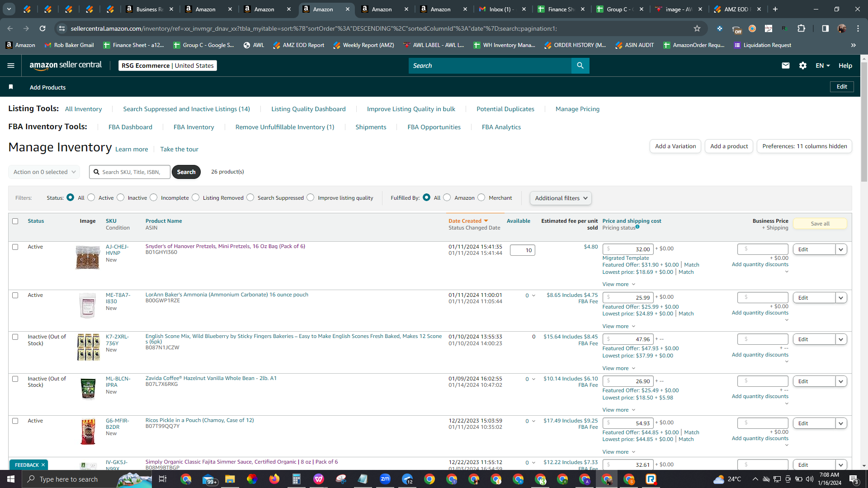Image resolution: width=868 pixels, height=488 pixels.
Task: Check the Zavida Coffee row checkbox
Action: click(15, 379)
